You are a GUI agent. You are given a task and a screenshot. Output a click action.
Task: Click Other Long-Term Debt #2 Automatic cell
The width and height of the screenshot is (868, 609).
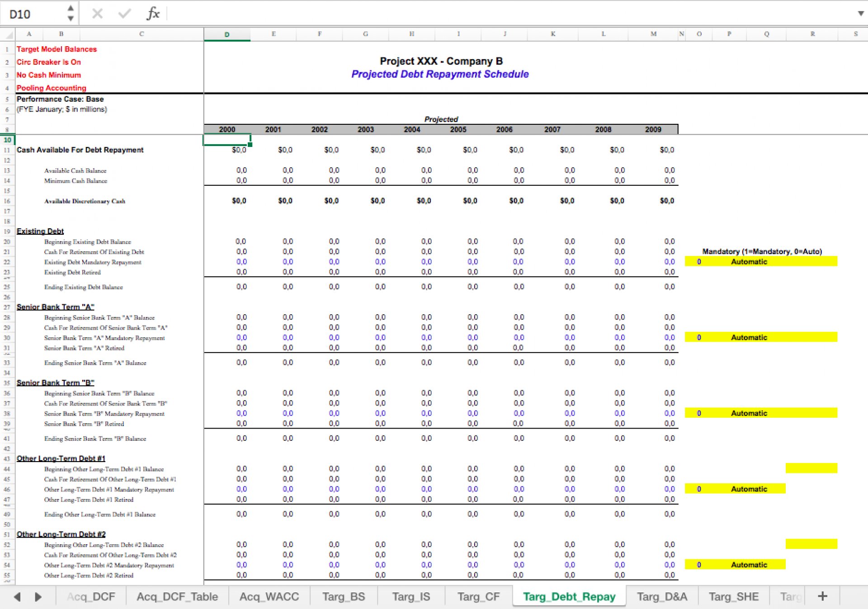tap(749, 565)
